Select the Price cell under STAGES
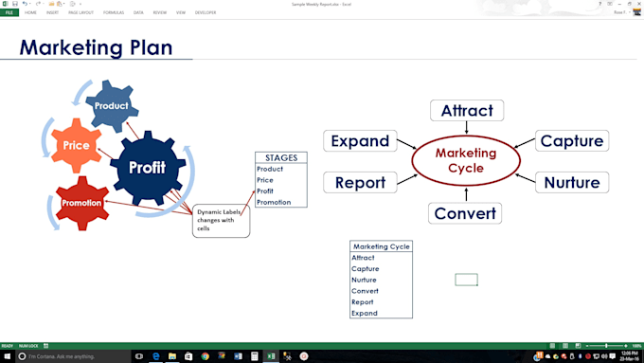 click(x=281, y=180)
